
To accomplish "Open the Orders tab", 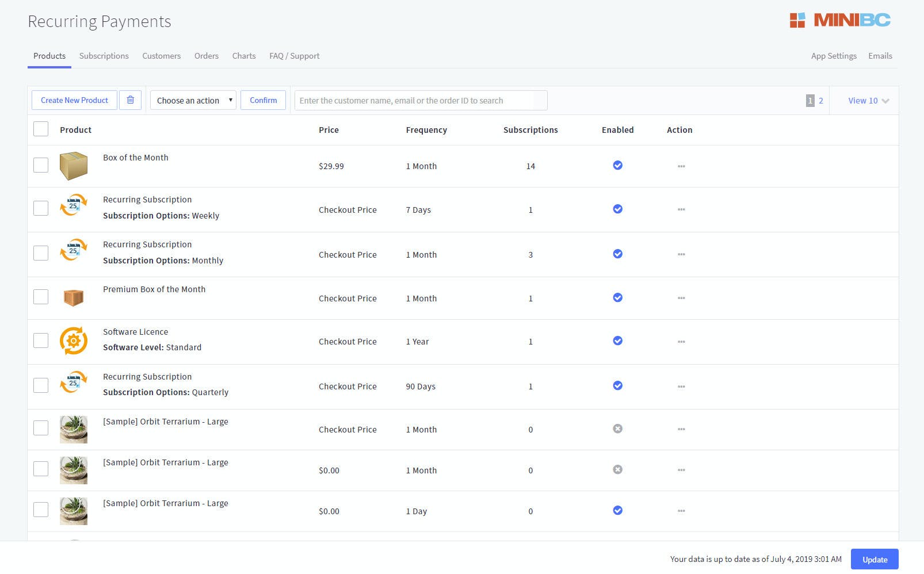I will [207, 56].
